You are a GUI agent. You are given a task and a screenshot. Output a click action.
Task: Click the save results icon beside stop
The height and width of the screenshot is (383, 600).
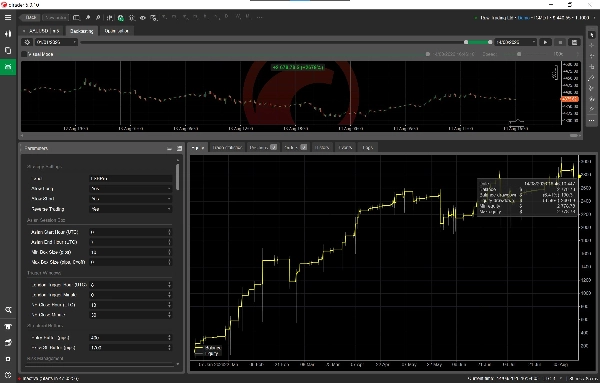click(574, 42)
